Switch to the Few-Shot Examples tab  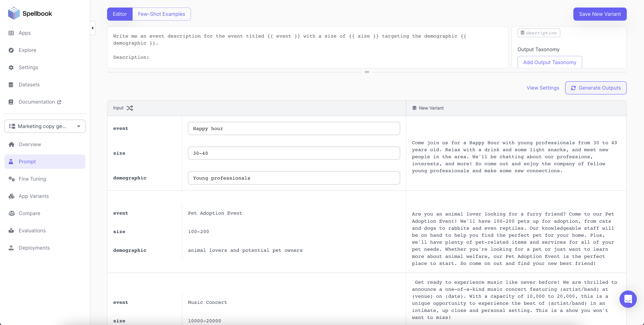tap(162, 14)
